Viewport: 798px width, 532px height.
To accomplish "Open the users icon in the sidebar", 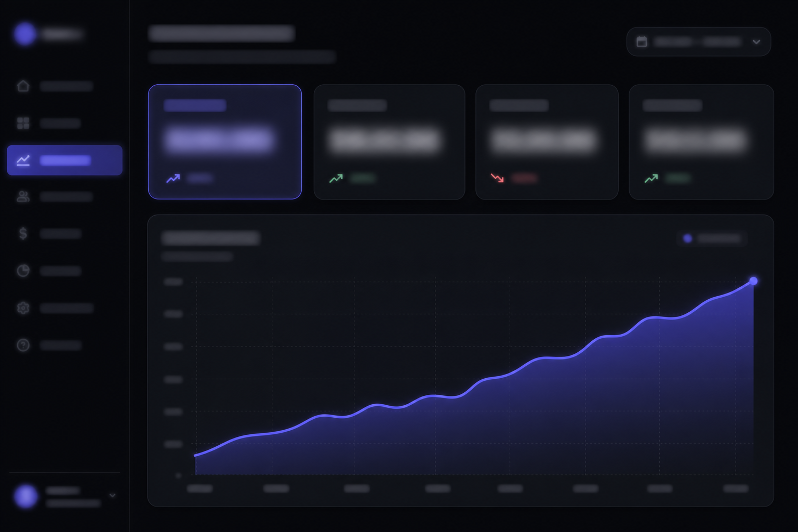I will (23, 196).
